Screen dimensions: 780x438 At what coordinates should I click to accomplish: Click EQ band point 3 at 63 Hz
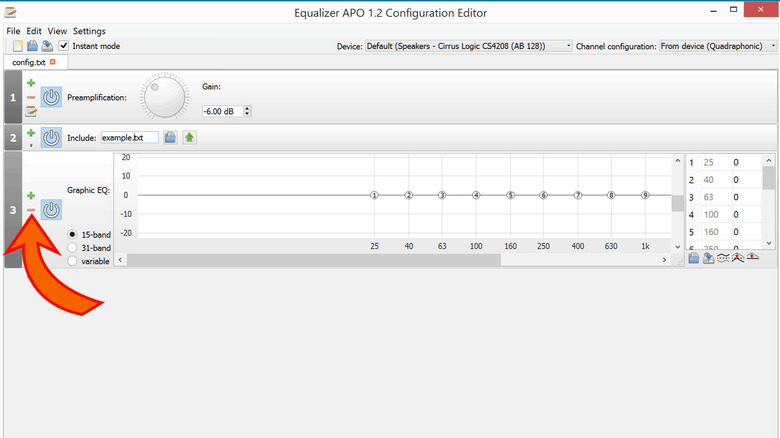(442, 195)
